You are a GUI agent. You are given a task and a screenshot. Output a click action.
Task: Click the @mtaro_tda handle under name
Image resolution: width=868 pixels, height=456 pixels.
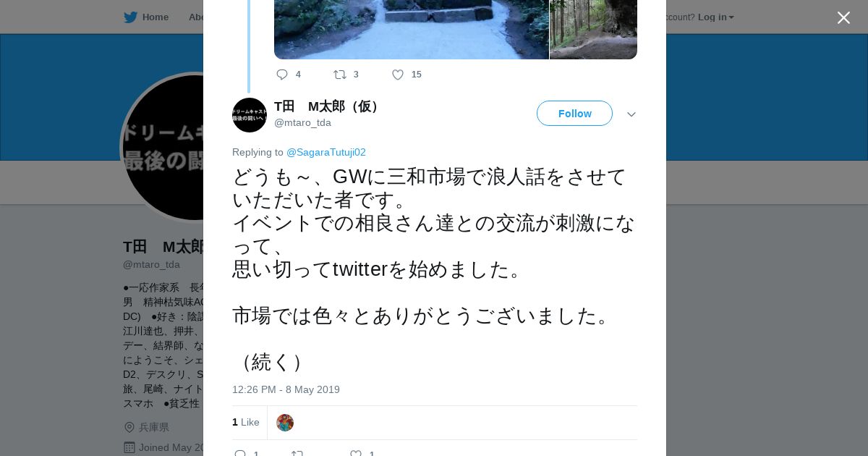(x=302, y=122)
